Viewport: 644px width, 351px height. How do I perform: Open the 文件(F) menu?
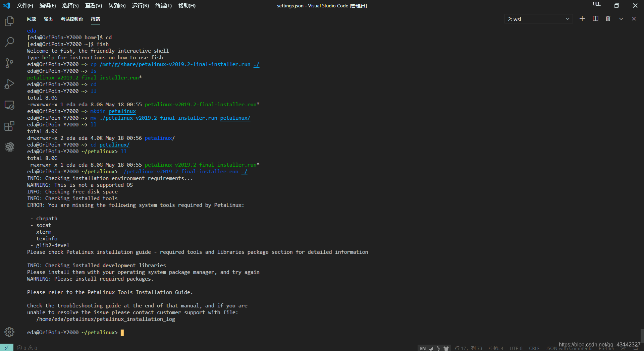coord(24,5)
